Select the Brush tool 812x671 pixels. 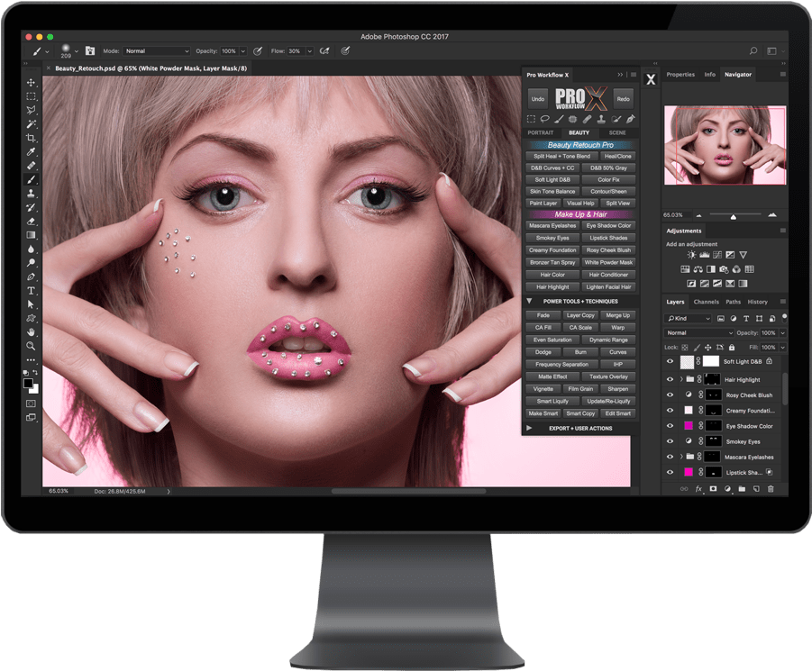click(x=31, y=175)
